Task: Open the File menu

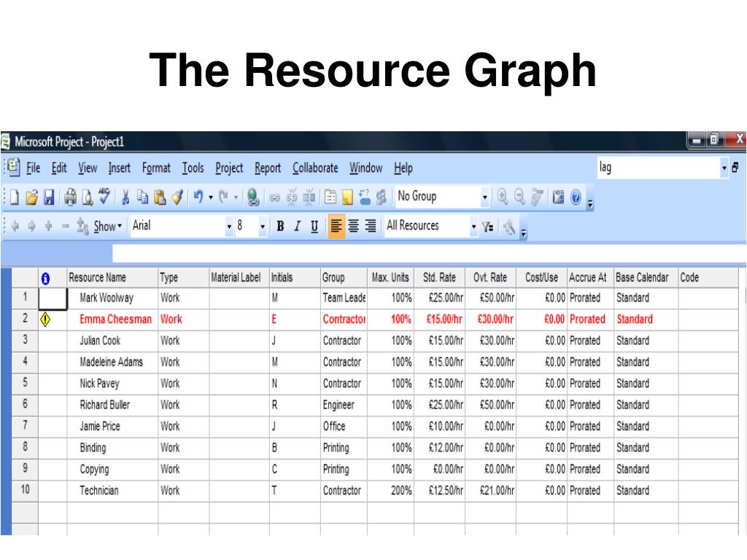Action: point(33,168)
